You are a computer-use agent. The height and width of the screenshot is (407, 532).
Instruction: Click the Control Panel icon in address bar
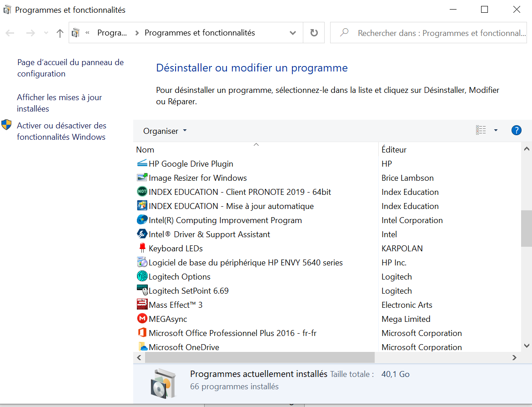pos(75,33)
